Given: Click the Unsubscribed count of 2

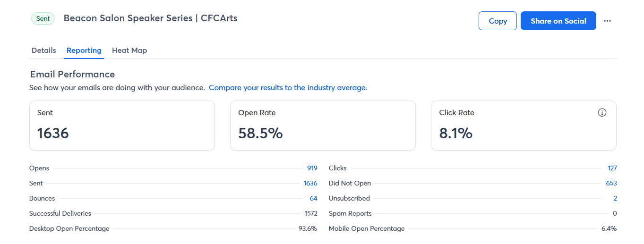Looking at the screenshot, I should [x=615, y=198].
